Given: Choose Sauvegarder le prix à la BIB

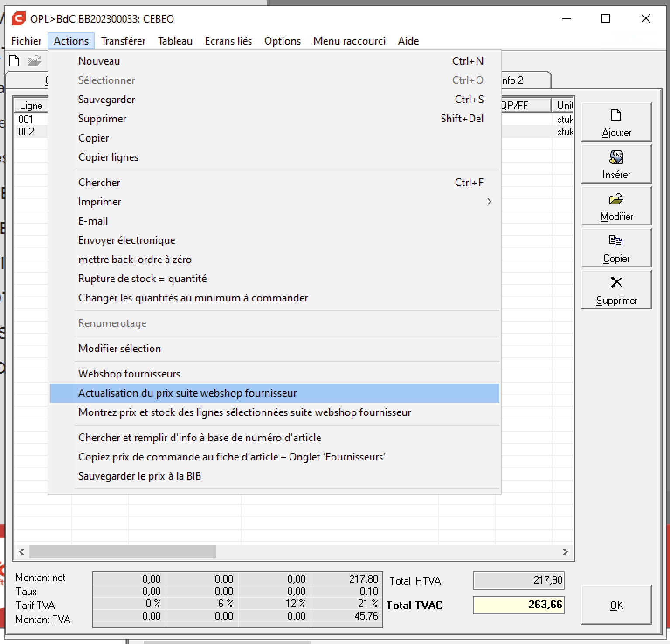Looking at the screenshot, I should 275,476.
